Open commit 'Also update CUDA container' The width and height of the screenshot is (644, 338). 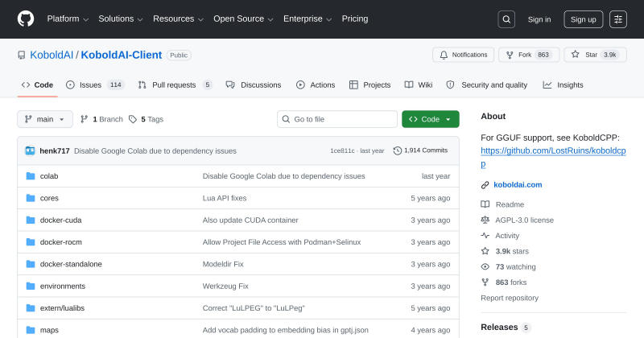[x=250, y=221]
